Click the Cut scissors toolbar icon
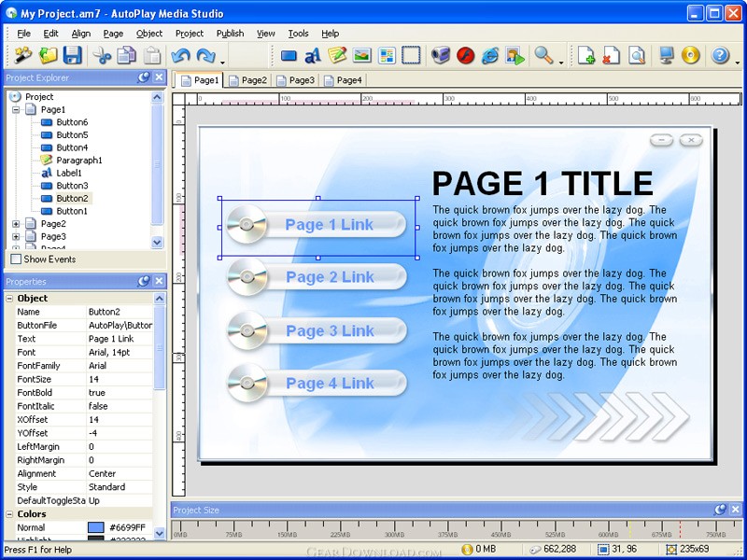Image resolution: width=747 pixels, height=560 pixels. click(102, 56)
